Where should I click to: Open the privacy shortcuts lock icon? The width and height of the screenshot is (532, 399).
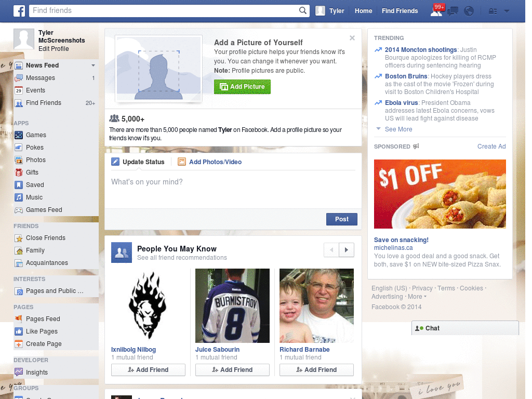pyautogui.click(x=493, y=11)
